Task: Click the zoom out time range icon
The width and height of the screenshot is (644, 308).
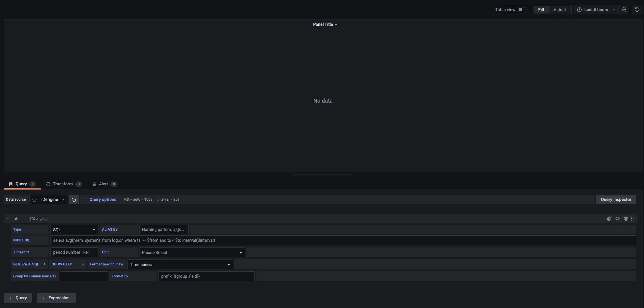Action: [x=624, y=10]
